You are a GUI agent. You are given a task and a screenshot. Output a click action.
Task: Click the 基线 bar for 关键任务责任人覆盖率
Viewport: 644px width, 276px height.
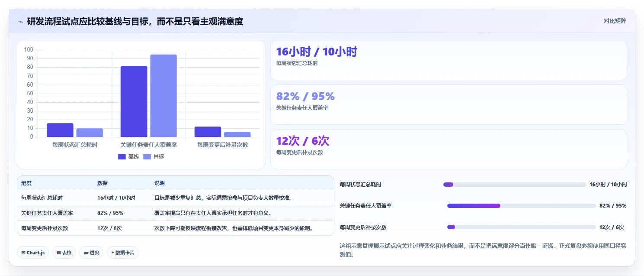(134, 101)
